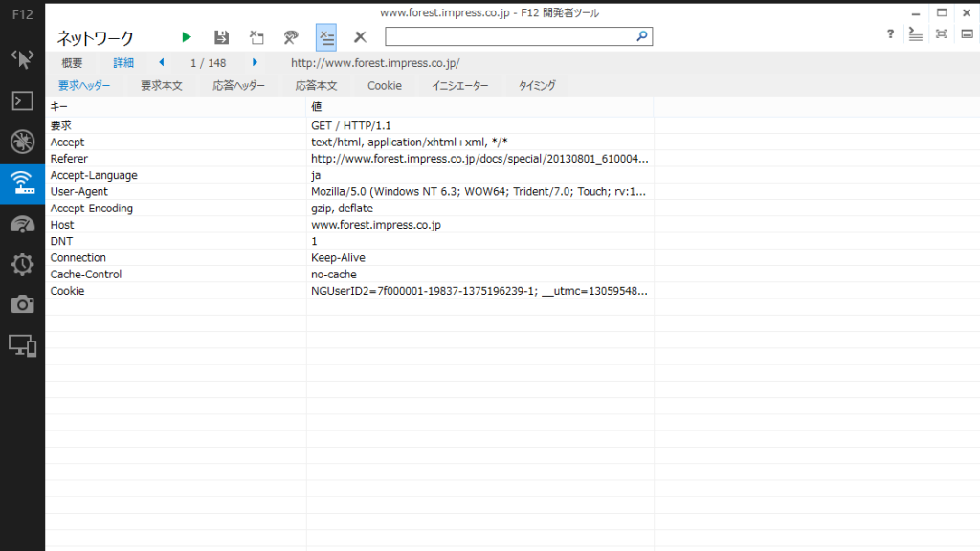The width and height of the screenshot is (980, 551).
Task: Select the Accept header row key
Action: (x=67, y=143)
